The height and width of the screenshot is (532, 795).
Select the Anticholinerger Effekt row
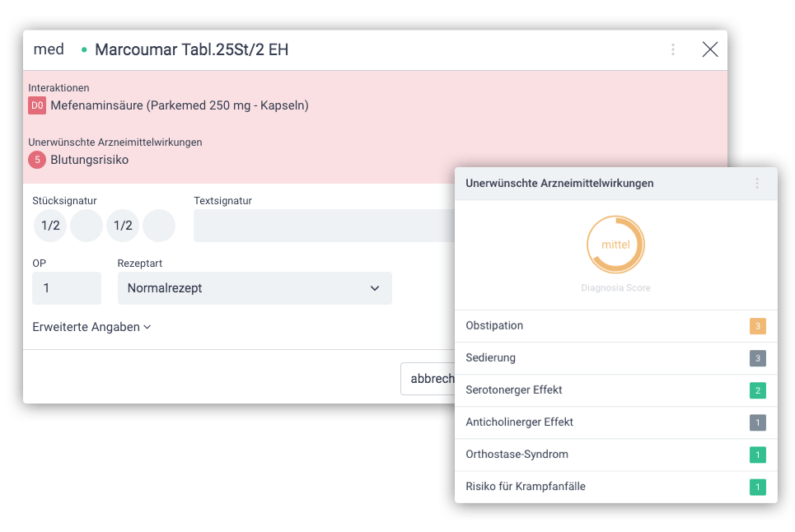[x=616, y=422]
